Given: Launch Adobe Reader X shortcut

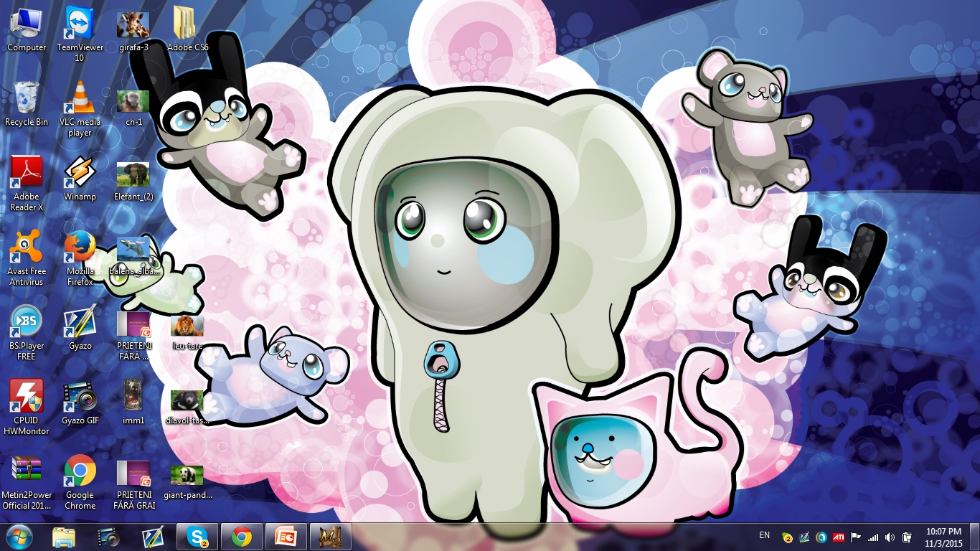Looking at the screenshot, I should [27, 184].
